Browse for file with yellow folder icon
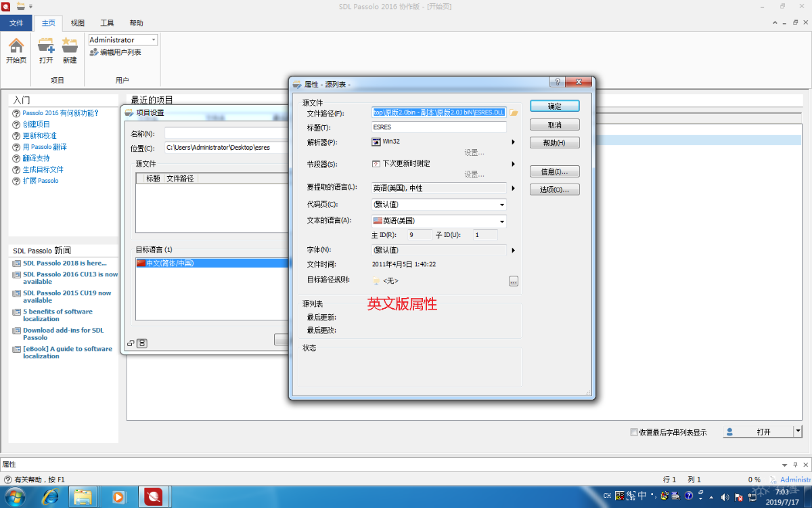The width and height of the screenshot is (812, 508). pyautogui.click(x=514, y=112)
